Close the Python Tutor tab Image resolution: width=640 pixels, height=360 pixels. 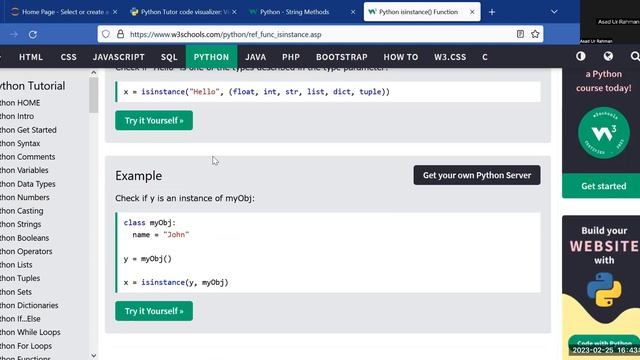click(x=234, y=12)
